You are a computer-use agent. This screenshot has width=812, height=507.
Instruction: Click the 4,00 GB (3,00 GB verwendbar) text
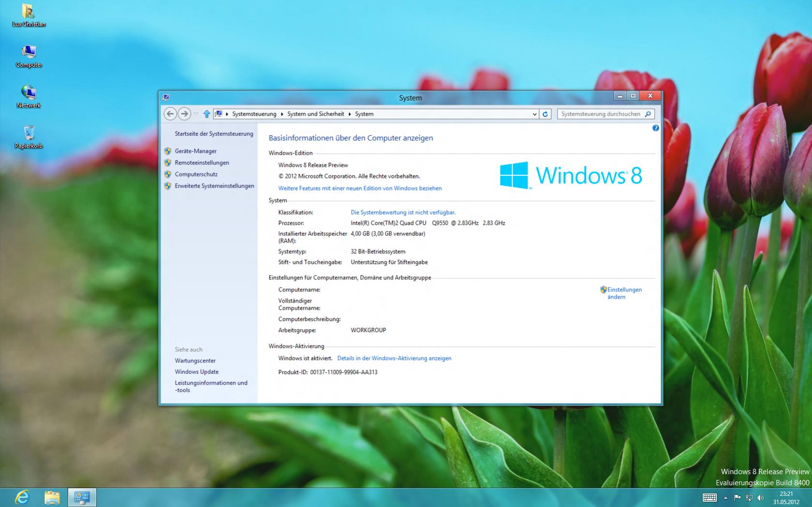pos(388,234)
